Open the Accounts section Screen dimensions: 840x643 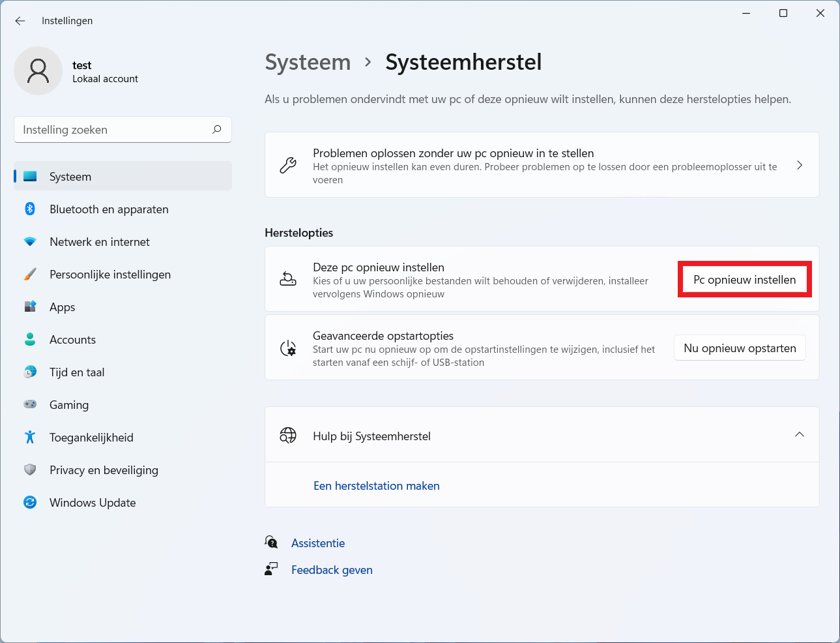pos(123,339)
